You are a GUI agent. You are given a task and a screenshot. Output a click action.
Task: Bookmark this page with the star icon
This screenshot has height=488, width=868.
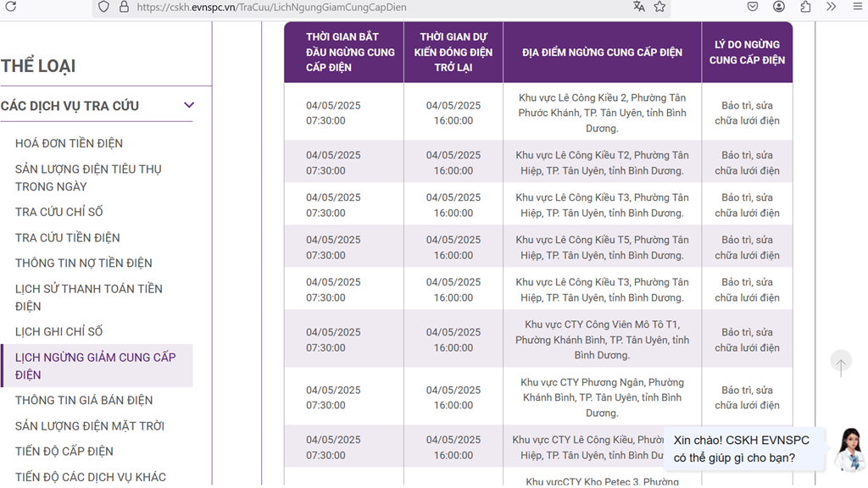[659, 7]
